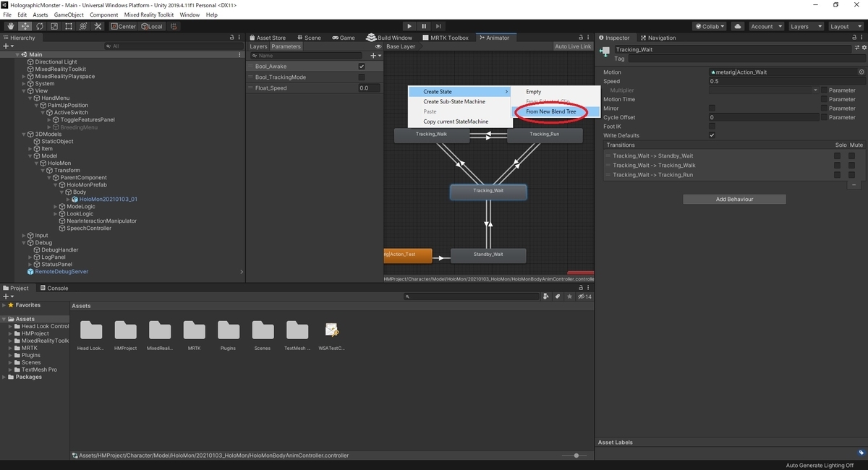Select the Rect transform tool
Viewport: 868px width, 470px height.
68,26
